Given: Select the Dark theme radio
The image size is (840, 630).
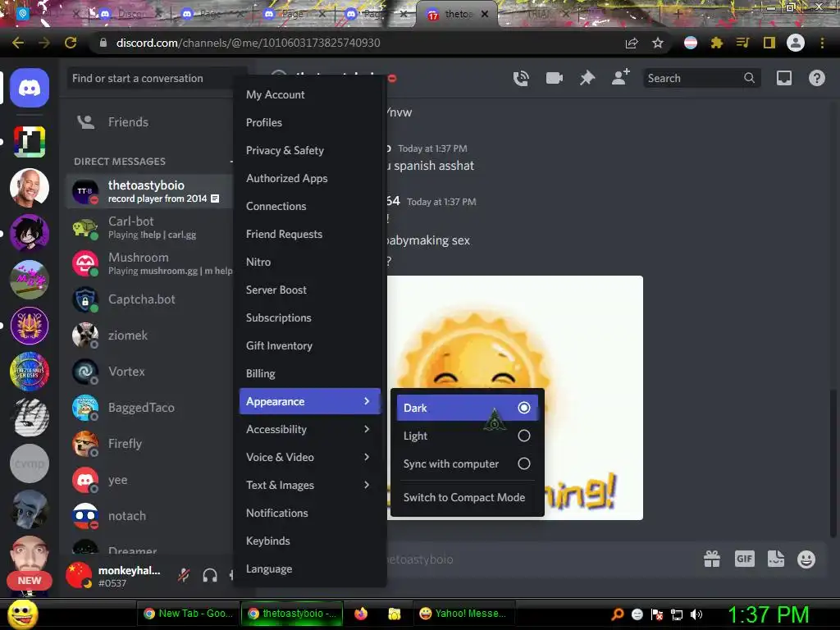Looking at the screenshot, I should coord(524,408).
